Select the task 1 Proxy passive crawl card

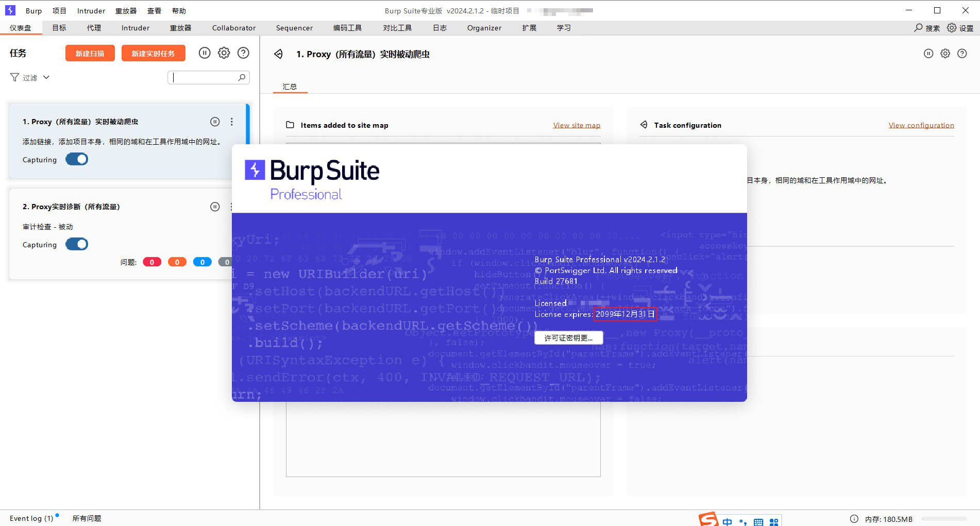pyautogui.click(x=129, y=141)
